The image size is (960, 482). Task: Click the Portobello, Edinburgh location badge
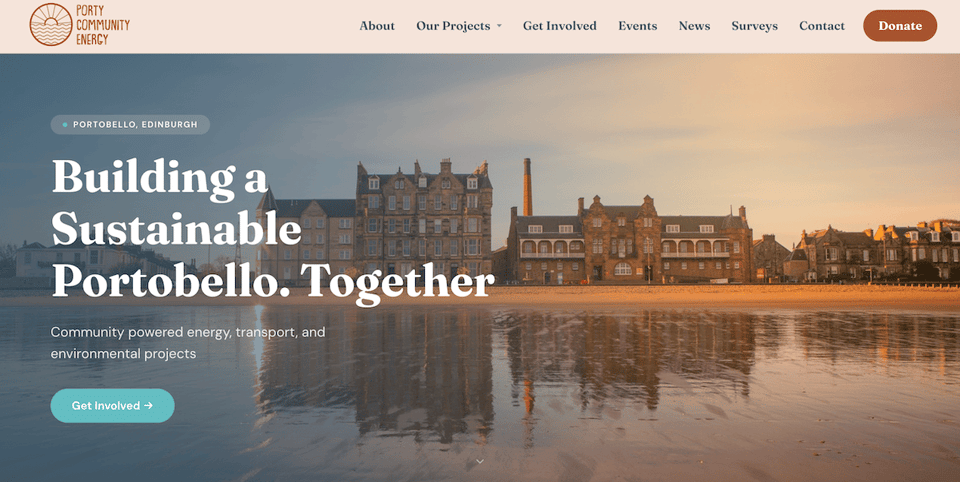130,124
